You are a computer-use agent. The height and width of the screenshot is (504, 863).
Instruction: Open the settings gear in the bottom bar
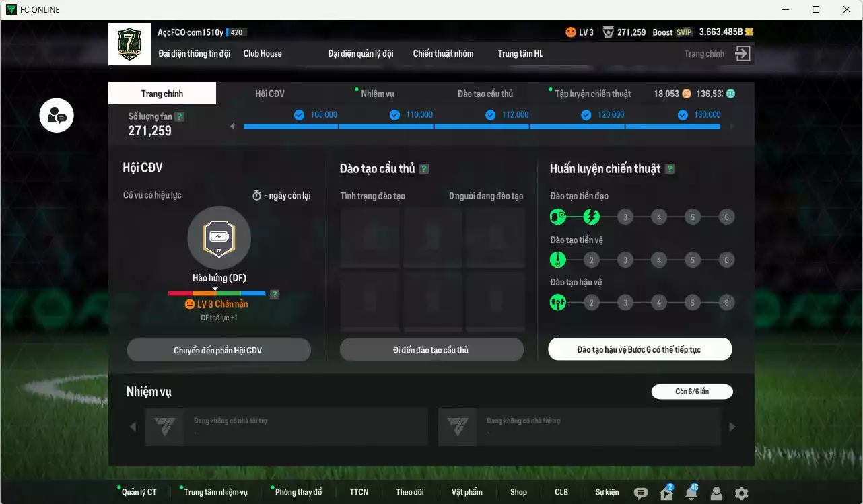click(x=740, y=493)
